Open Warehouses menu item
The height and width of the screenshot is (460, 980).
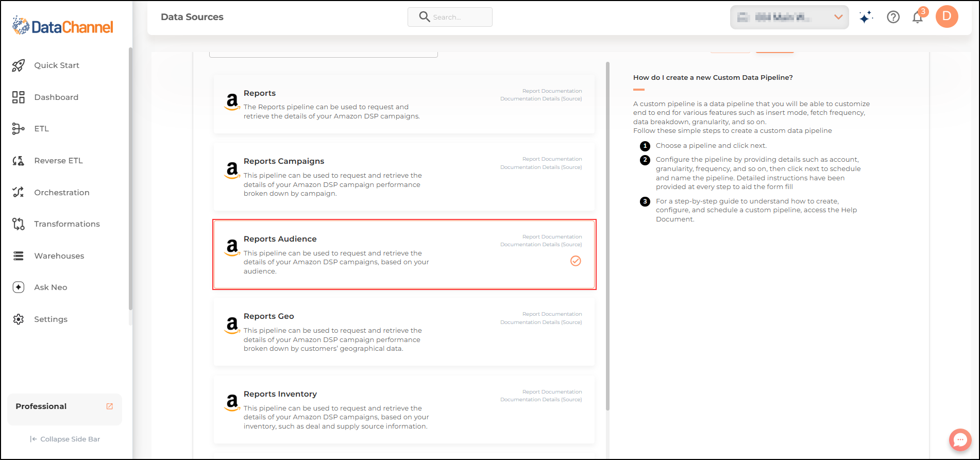pos(59,256)
